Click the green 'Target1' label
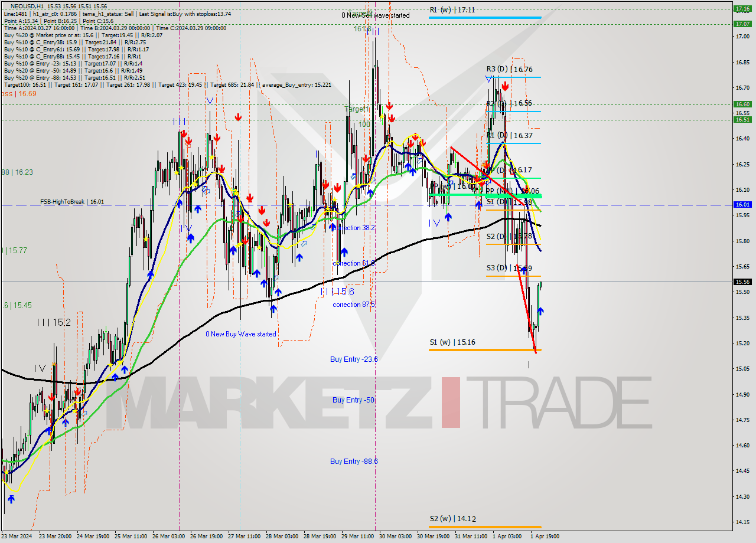This screenshot has height=543, width=756. click(357, 109)
